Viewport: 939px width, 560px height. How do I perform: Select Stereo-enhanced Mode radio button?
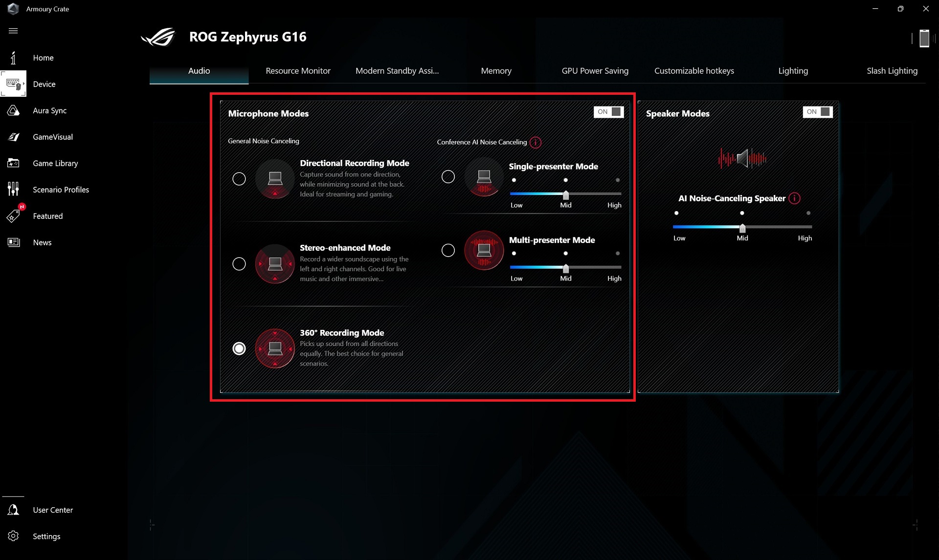(239, 264)
